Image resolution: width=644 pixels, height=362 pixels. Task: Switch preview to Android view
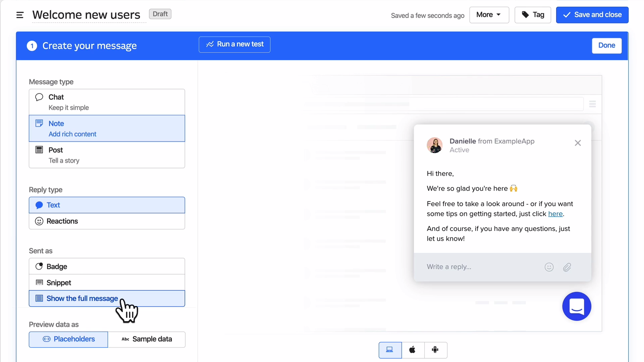click(435, 350)
